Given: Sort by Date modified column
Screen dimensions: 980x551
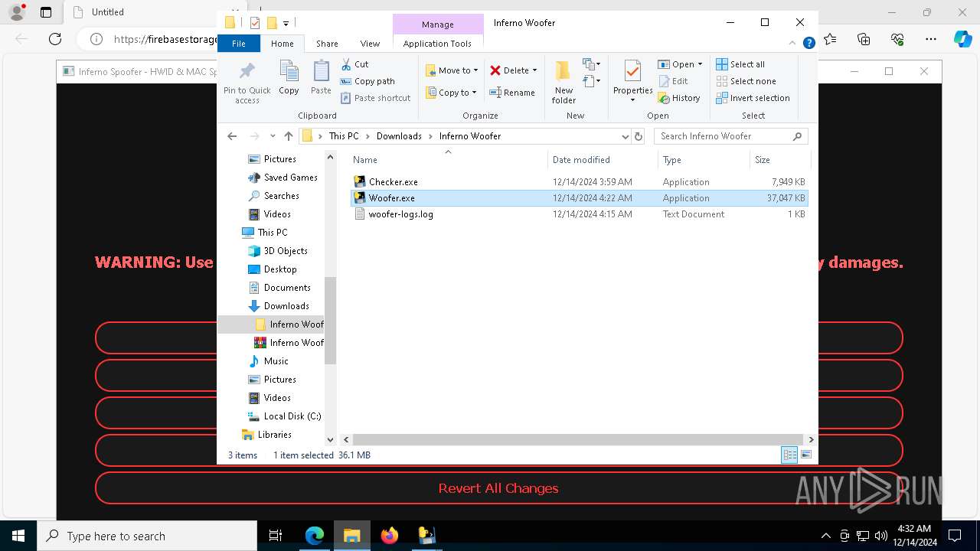Looking at the screenshot, I should coord(603,160).
